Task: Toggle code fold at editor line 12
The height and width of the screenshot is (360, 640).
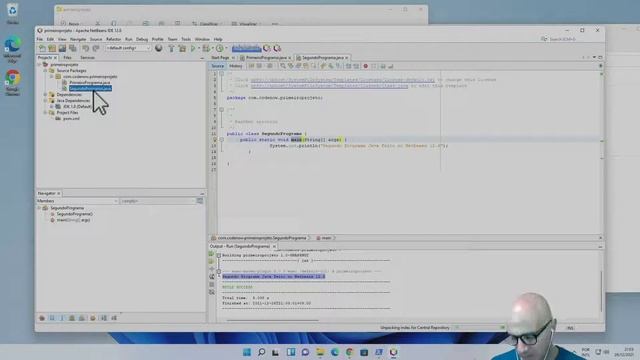Action: coord(222,140)
